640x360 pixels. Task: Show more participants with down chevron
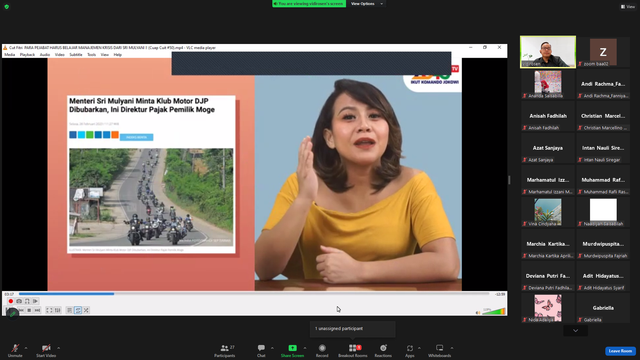(576, 331)
